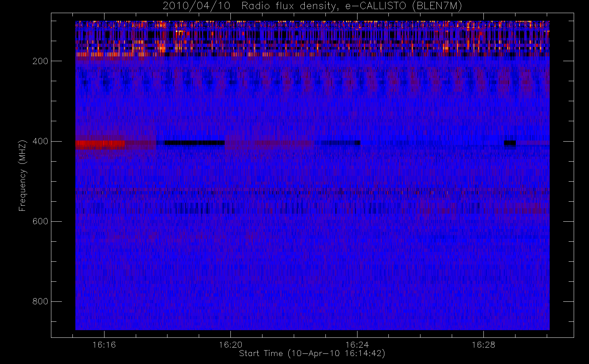Click the 600 frequency tick label
The height and width of the screenshot is (364, 589).
coord(40,221)
